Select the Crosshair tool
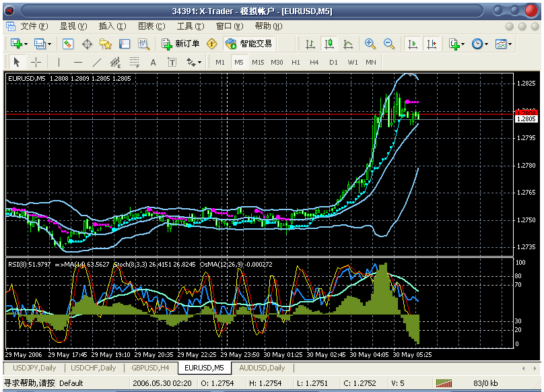Screen dimensions: 544x392 (x=36, y=62)
